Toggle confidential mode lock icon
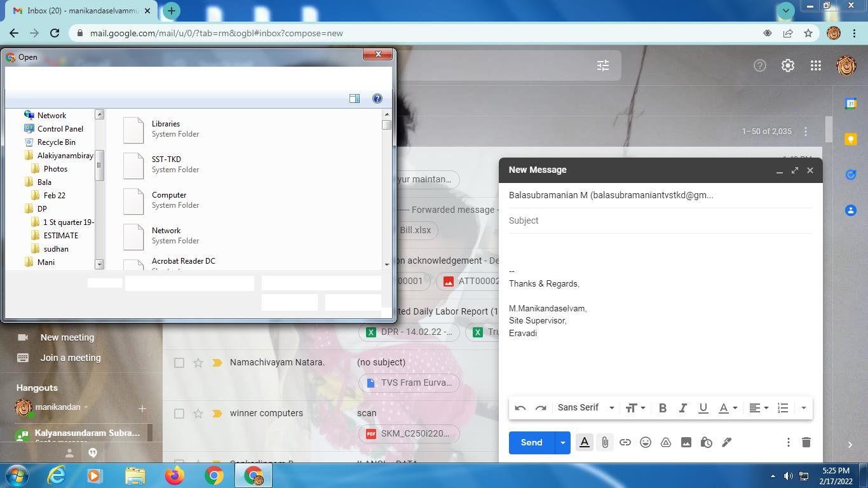Viewport: 868px width, 488px height. click(x=706, y=442)
